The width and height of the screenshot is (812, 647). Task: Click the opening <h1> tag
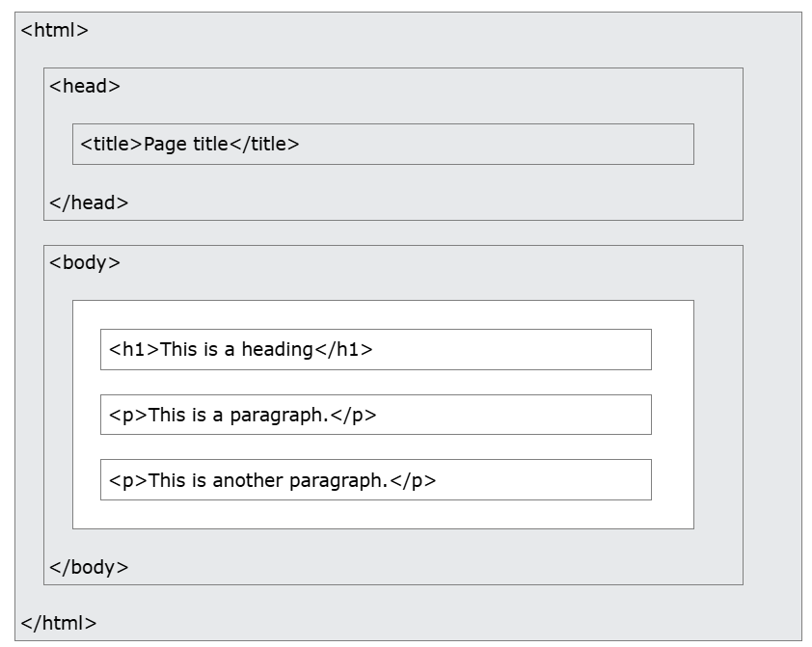click(x=134, y=350)
